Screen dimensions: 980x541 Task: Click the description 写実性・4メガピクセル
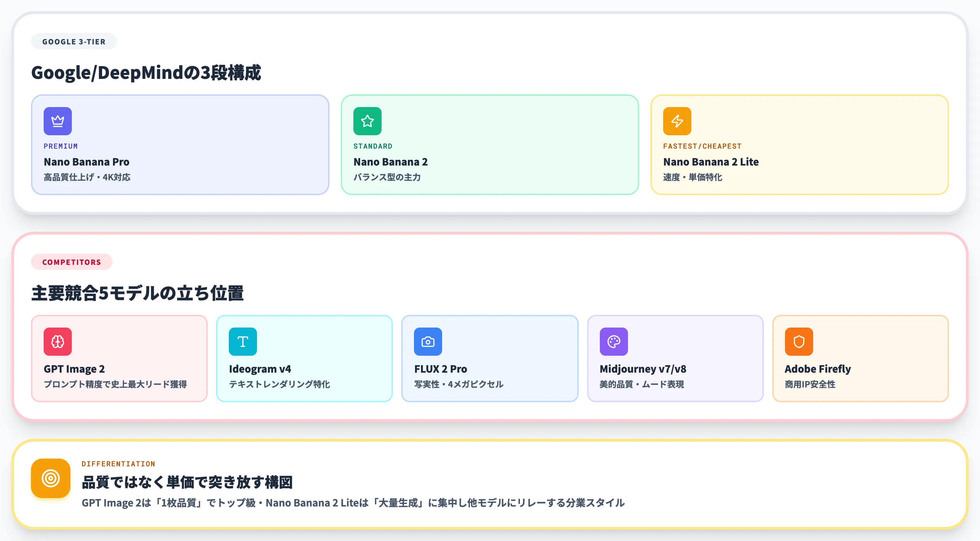(458, 384)
